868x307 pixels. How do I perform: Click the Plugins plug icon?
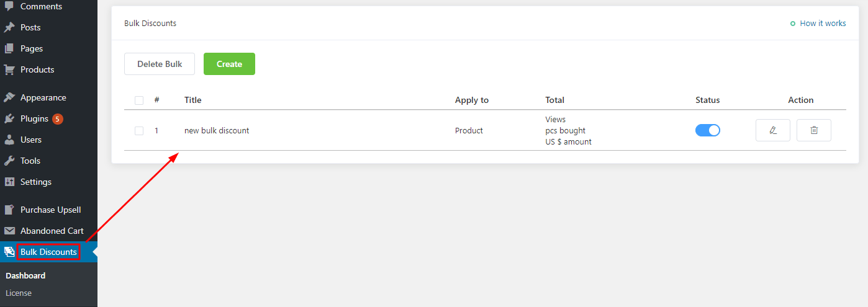tap(9, 118)
